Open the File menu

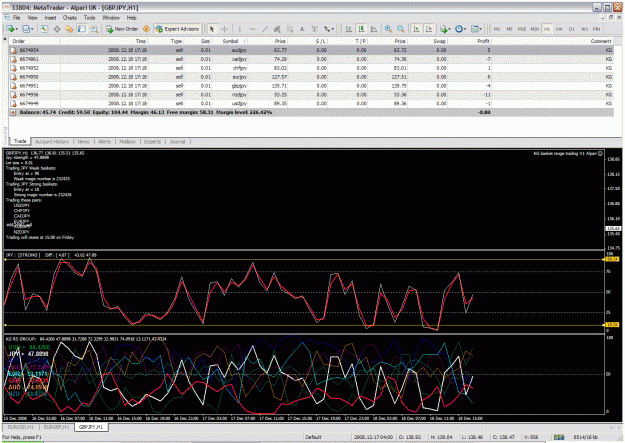tap(16, 18)
